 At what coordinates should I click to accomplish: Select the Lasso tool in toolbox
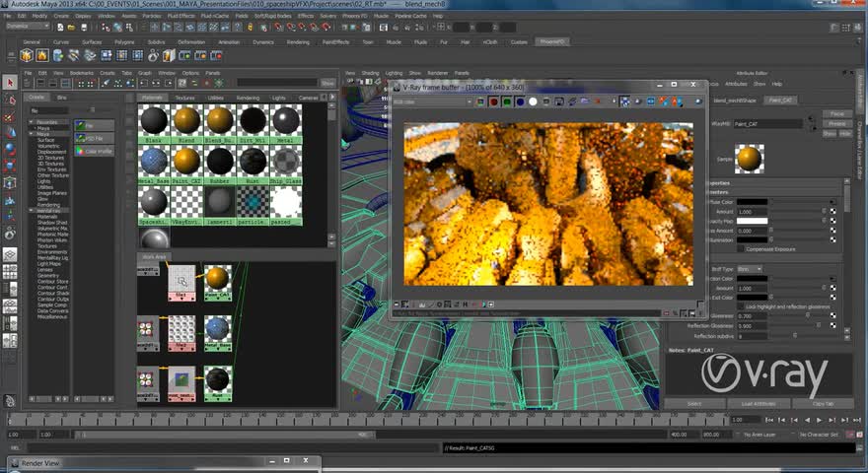(x=10, y=100)
